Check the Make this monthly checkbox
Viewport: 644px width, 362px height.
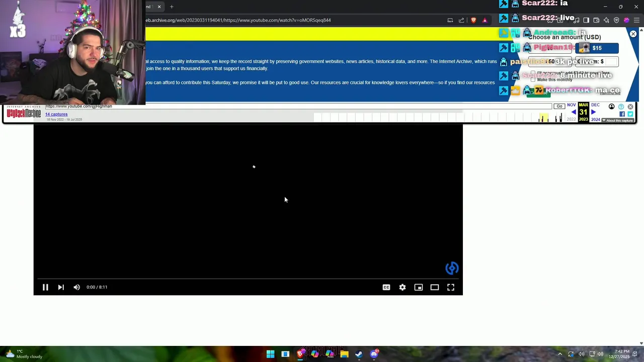(533, 79)
